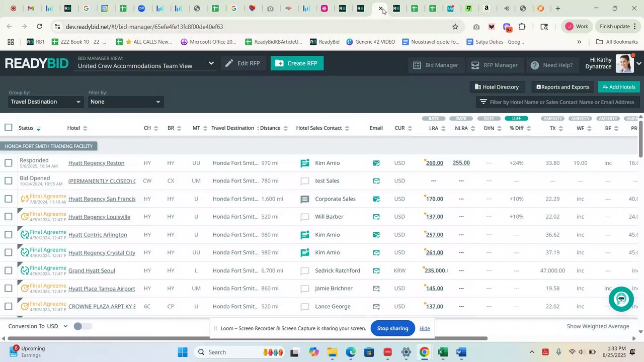The width and height of the screenshot is (644, 362).
Task: Toggle the Conversion To USD switch
Action: [83, 326]
